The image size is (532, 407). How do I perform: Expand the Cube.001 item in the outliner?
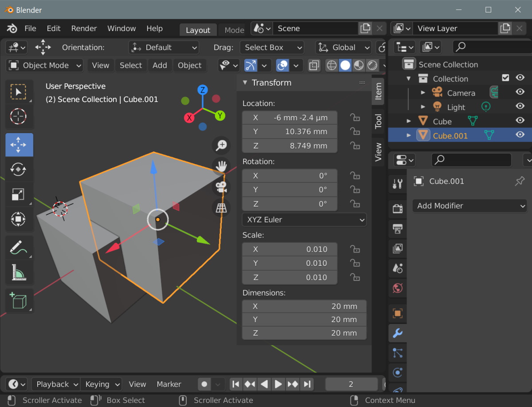408,135
